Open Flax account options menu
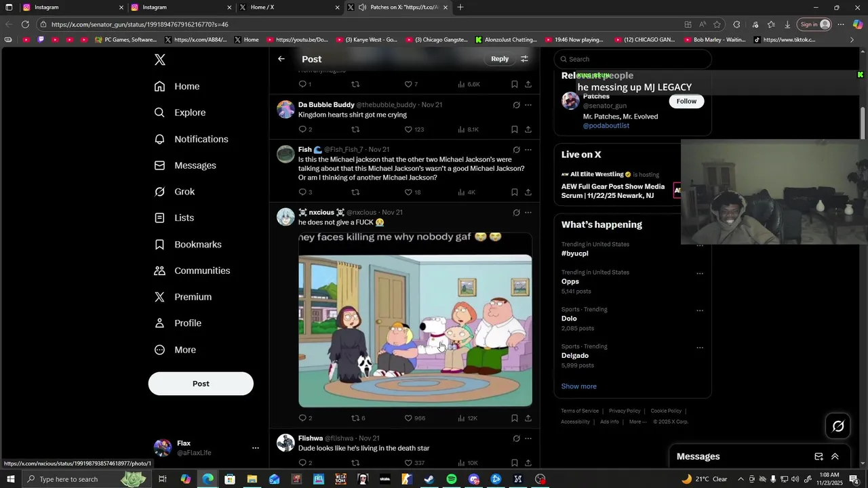The height and width of the screenshot is (488, 868). 256,448
